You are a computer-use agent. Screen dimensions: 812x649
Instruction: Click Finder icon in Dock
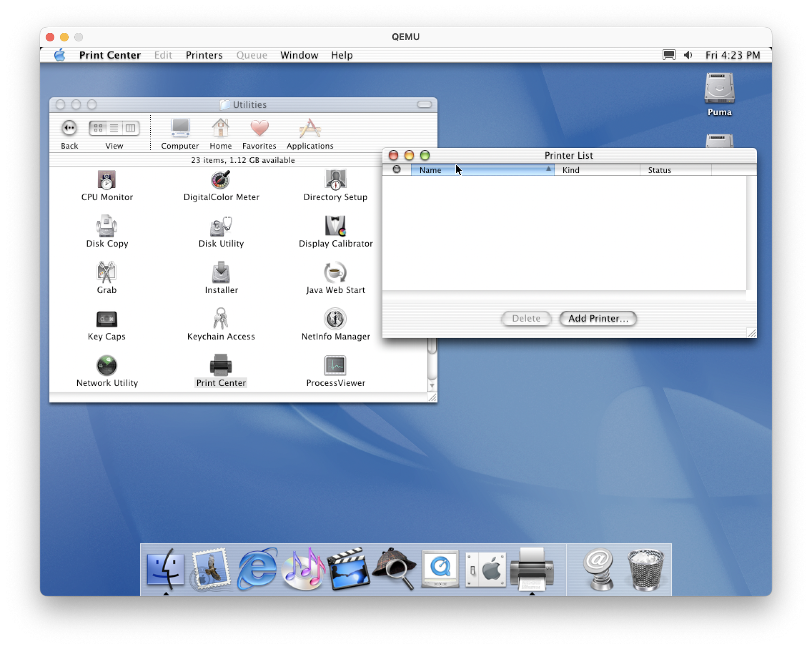tap(166, 569)
